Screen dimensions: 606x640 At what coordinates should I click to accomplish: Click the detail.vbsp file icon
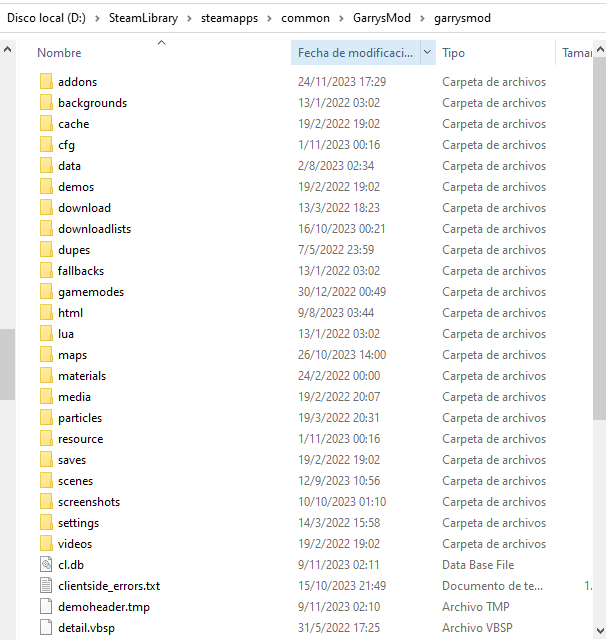(x=46, y=628)
